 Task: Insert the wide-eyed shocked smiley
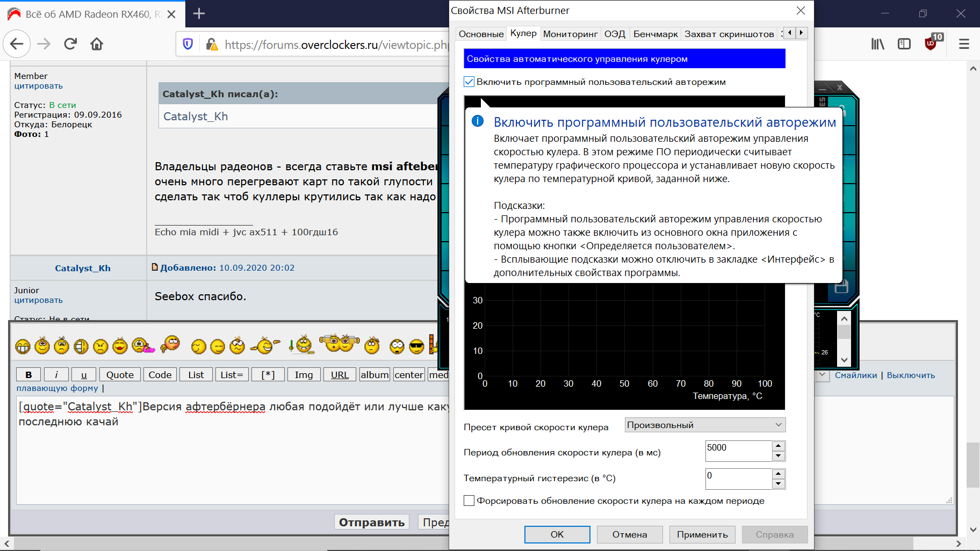tap(397, 347)
